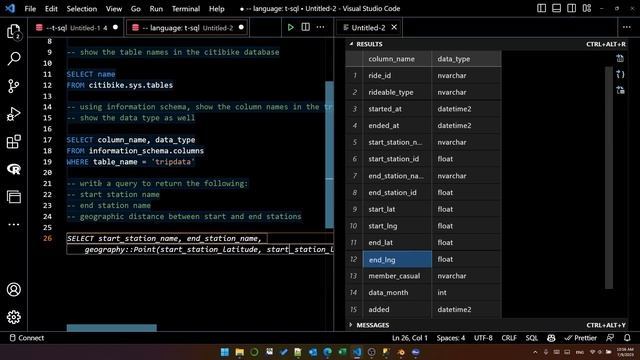Click the results grid vertical scrollbar
The width and height of the screenshot is (640, 360).
[x=609, y=178]
